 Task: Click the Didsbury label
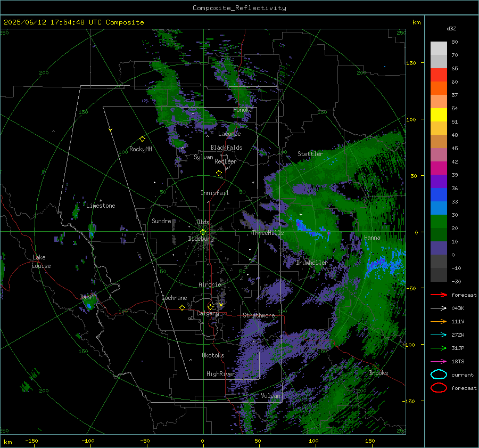coord(201,239)
